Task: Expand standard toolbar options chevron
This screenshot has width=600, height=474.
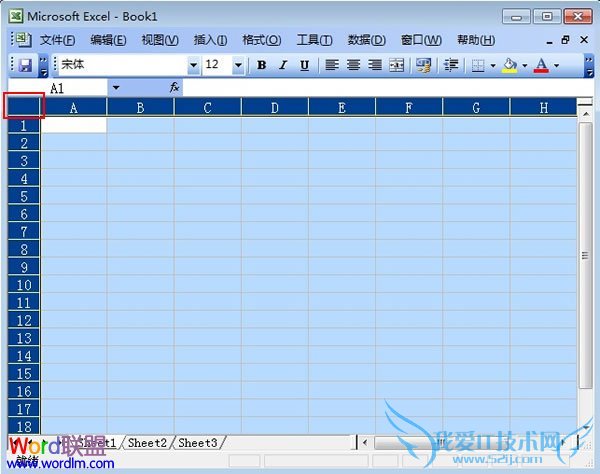Action: click(44, 66)
